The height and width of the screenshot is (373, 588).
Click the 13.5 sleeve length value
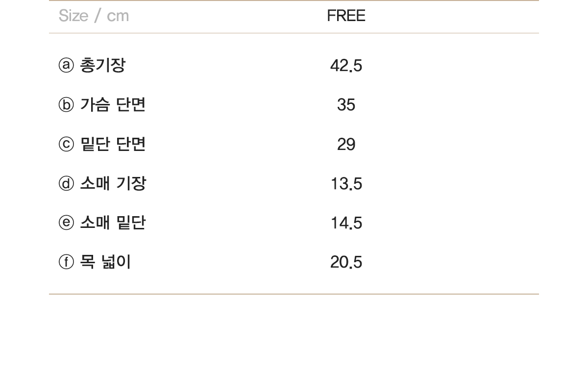click(x=346, y=184)
